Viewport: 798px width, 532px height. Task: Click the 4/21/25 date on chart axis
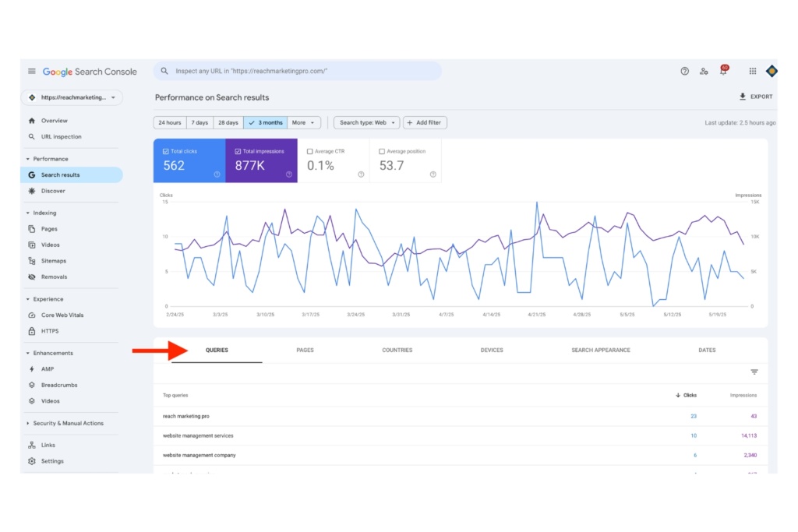coord(536,315)
